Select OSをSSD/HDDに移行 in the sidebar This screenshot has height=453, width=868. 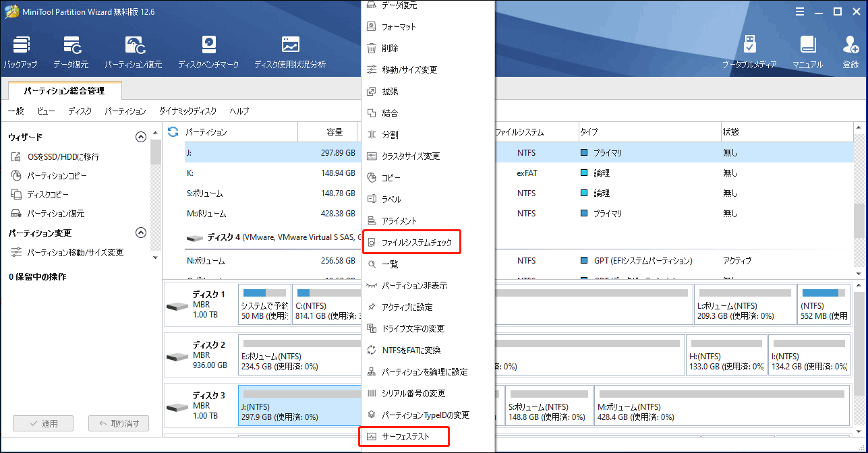62,156
